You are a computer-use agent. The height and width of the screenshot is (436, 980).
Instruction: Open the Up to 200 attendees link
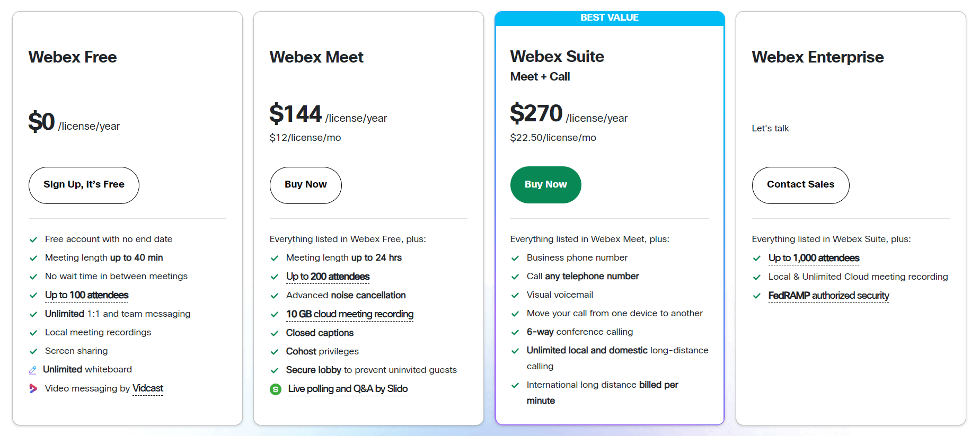pyautogui.click(x=328, y=277)
